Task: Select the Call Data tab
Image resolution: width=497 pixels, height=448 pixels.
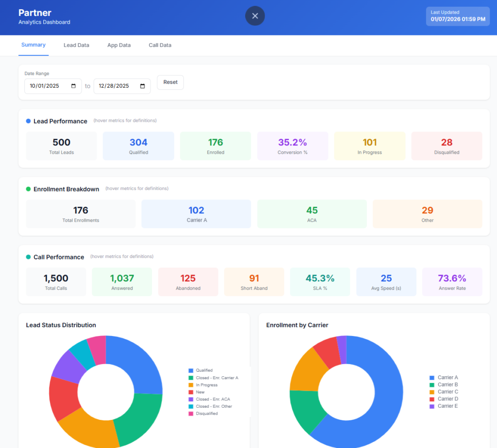Action: click(160, 45)
